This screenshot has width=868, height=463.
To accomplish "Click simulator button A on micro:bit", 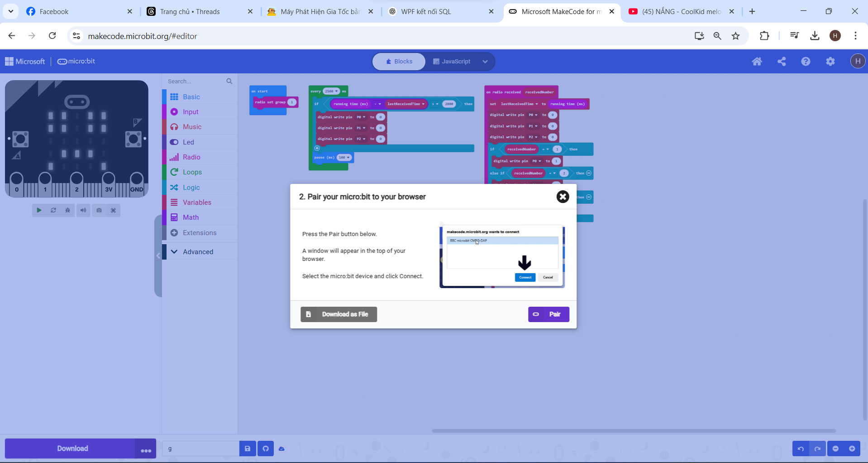I will tap(20, 139).
